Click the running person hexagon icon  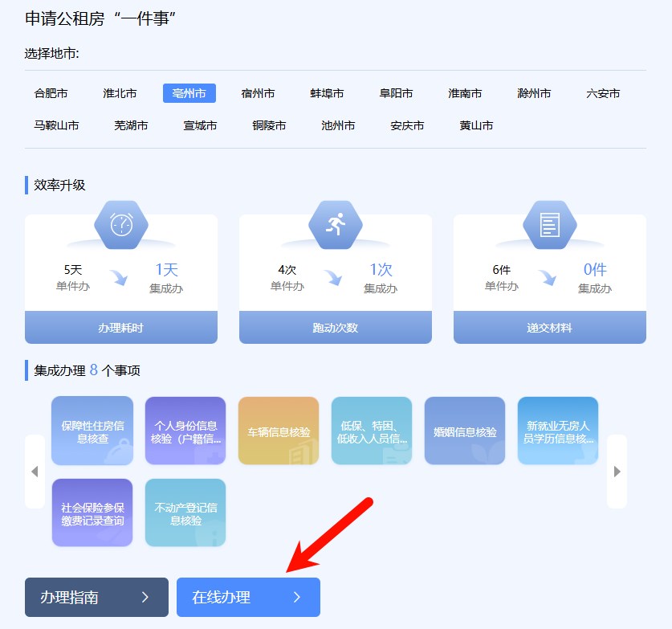click(336, 224)
